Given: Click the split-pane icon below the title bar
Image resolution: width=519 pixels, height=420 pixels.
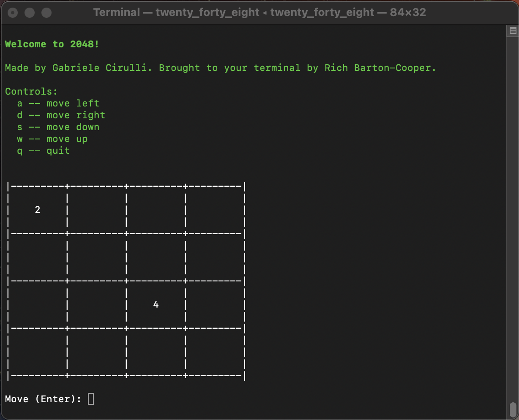Looking at the screenshot, I should pos(512,30).
